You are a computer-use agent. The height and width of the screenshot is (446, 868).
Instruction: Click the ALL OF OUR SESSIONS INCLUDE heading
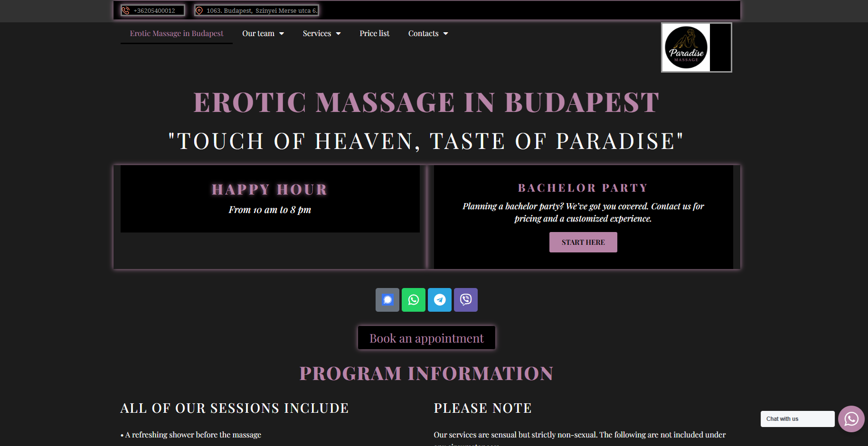235,408
